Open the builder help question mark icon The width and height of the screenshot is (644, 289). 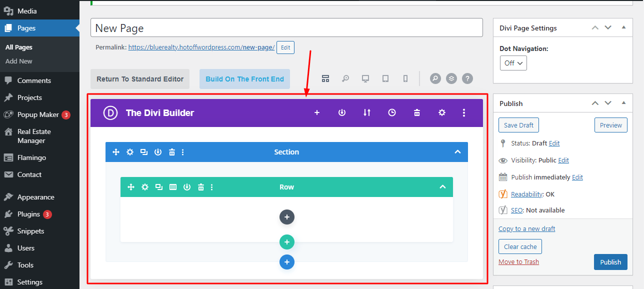(467, 78)
